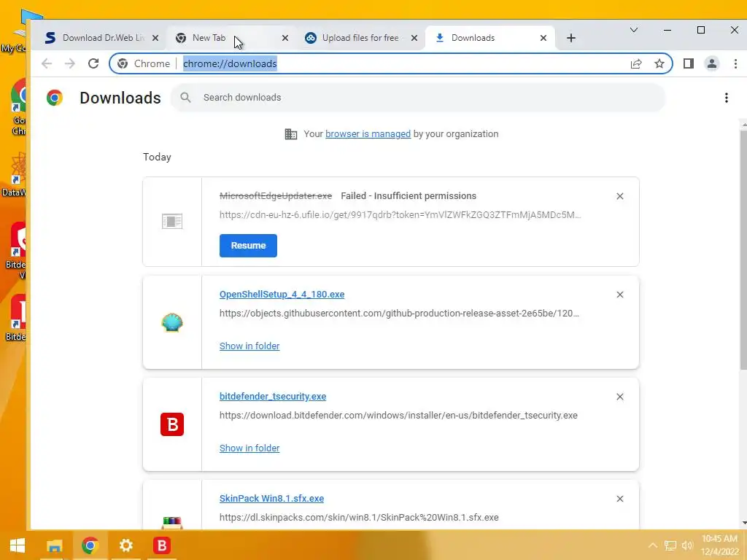This screenshot has width=747, height=560.
Task: Click the volume speaker tray icon
Action: pos(687,545)
